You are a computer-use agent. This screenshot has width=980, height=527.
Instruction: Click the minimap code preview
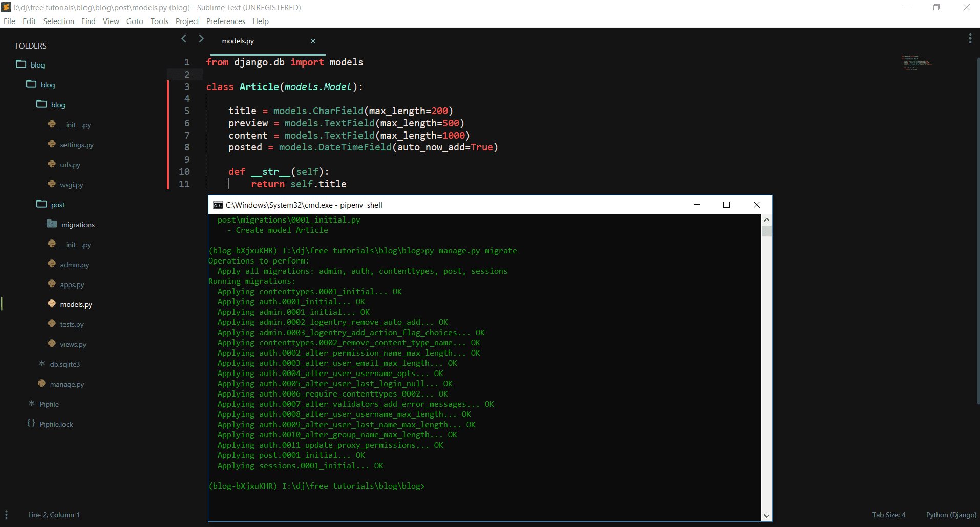[x=917, y=63]
